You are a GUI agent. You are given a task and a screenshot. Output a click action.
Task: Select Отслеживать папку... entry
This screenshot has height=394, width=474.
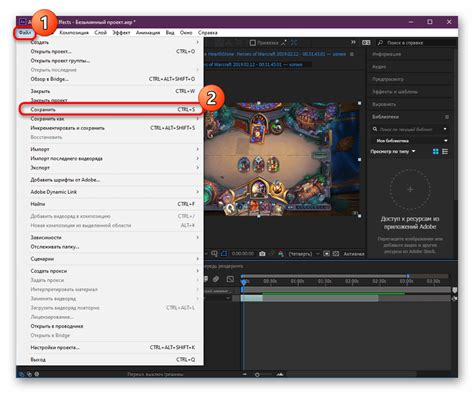click(111, 247)
